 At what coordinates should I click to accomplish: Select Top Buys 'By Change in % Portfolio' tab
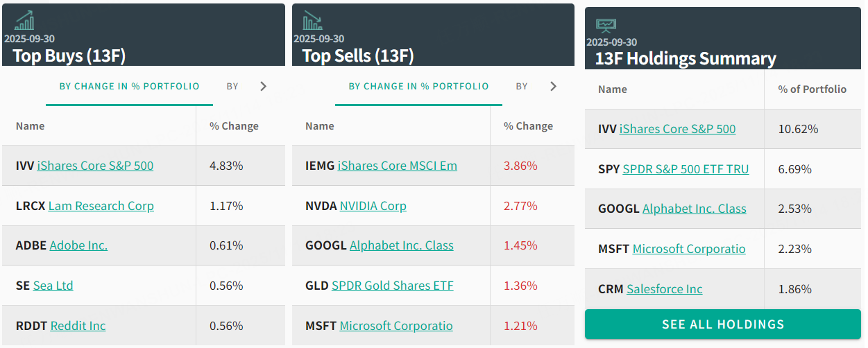click(129, 87)
